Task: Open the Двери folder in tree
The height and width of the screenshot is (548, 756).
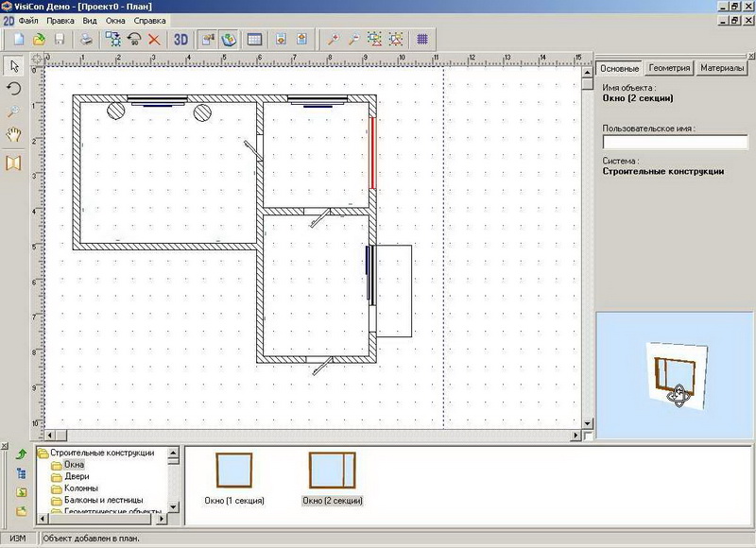Action: 77,477
